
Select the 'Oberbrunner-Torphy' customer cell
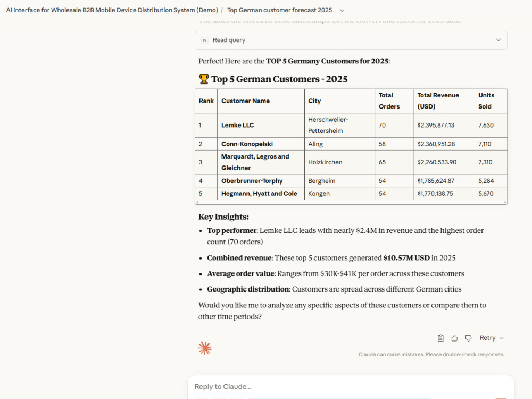pyautogui.click(x=261, y=181)
